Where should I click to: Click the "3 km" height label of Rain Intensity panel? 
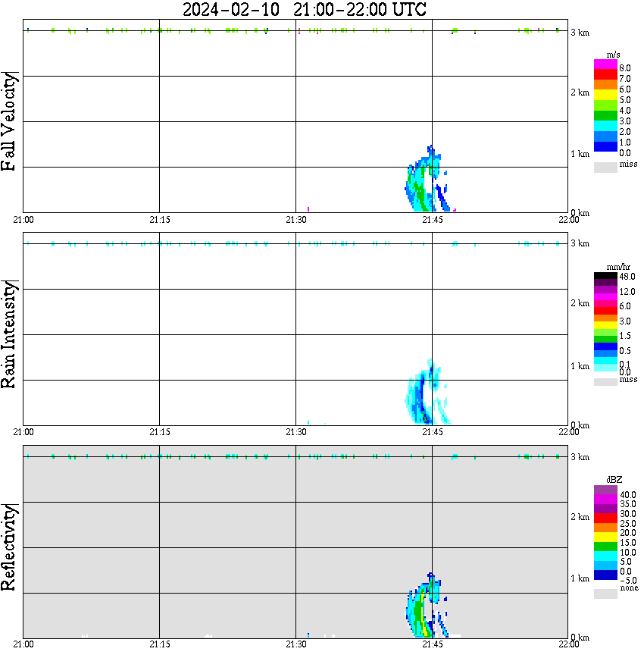(x=580, y=243)
